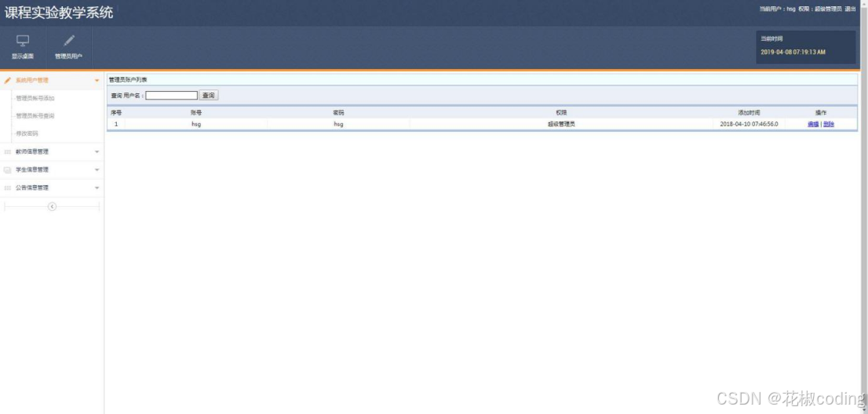Image resolution: width=868 pixels, height=414 pixels.
Task: Click the 当前用户：hsg text in header
Action: pos(777,9)
